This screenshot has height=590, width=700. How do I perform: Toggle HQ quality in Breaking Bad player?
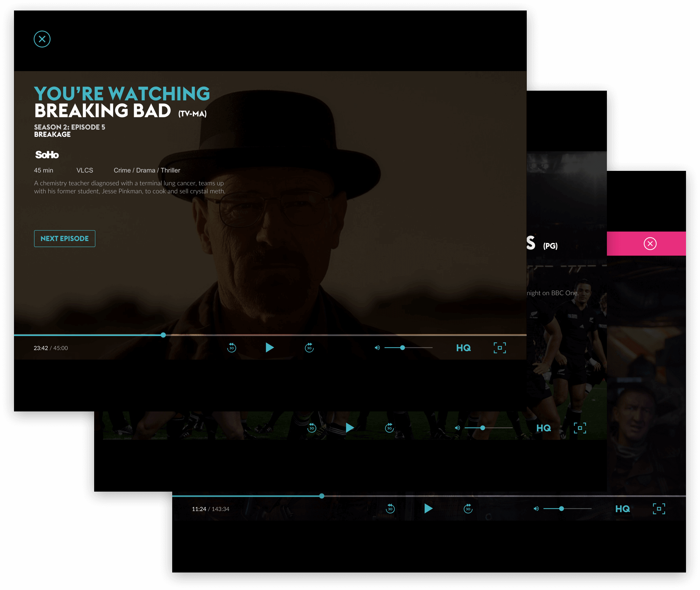pyautogui.click(x=463, y=348)
